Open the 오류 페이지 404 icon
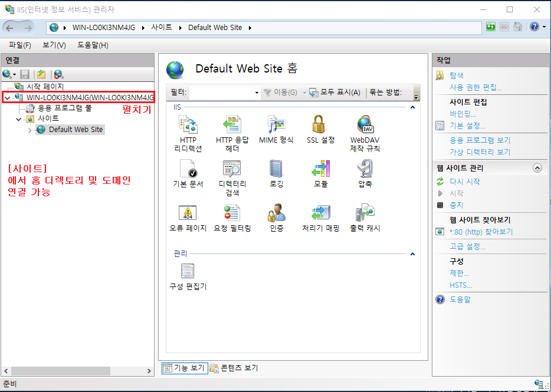This screenshot has height=392, width=551. (188, 213)
